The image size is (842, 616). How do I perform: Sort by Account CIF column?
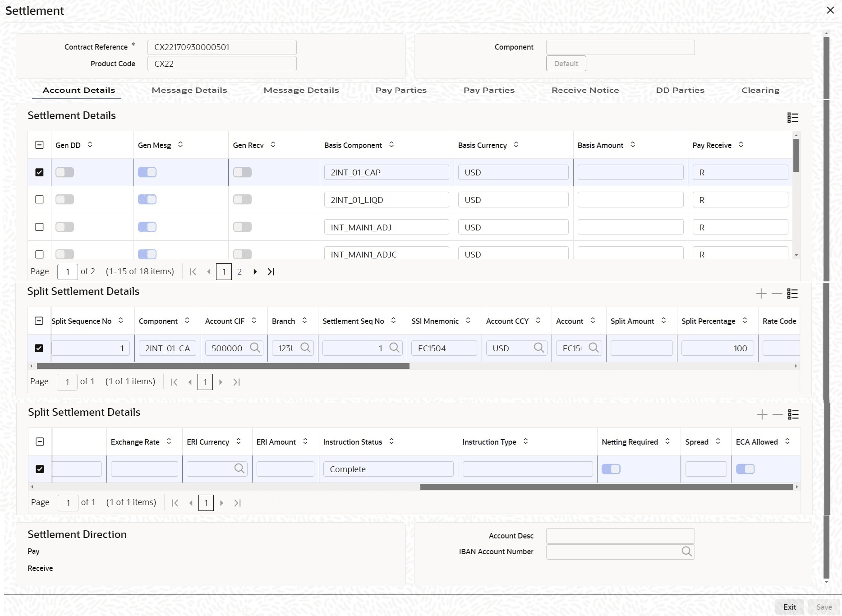[254, 320]
